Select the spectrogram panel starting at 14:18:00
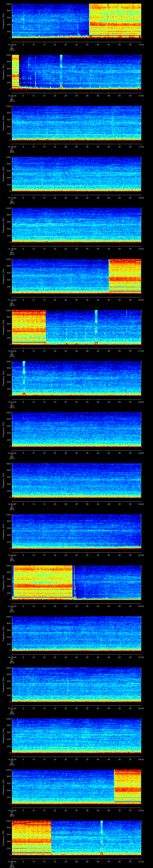Viewport: 153px width, 868px height. 77,225
